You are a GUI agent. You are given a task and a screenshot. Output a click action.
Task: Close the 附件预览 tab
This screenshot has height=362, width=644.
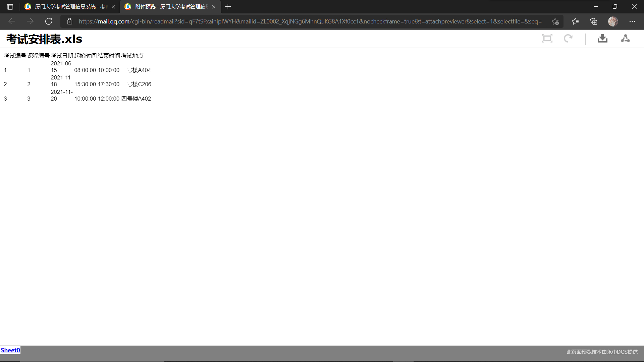point(214,7)
